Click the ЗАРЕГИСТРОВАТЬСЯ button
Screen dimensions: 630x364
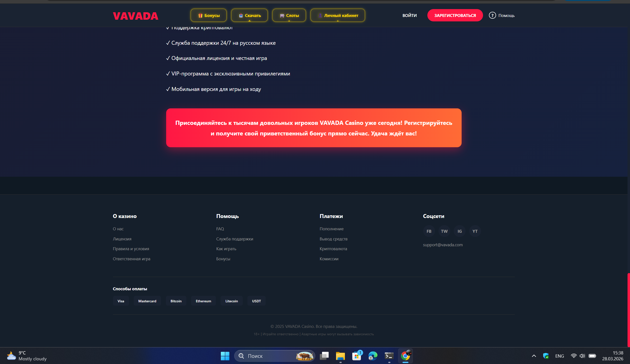point(455,15)
